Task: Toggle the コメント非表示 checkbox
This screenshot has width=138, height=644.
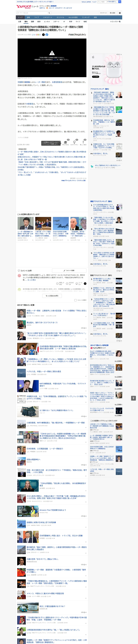Action: click(75, 300)
